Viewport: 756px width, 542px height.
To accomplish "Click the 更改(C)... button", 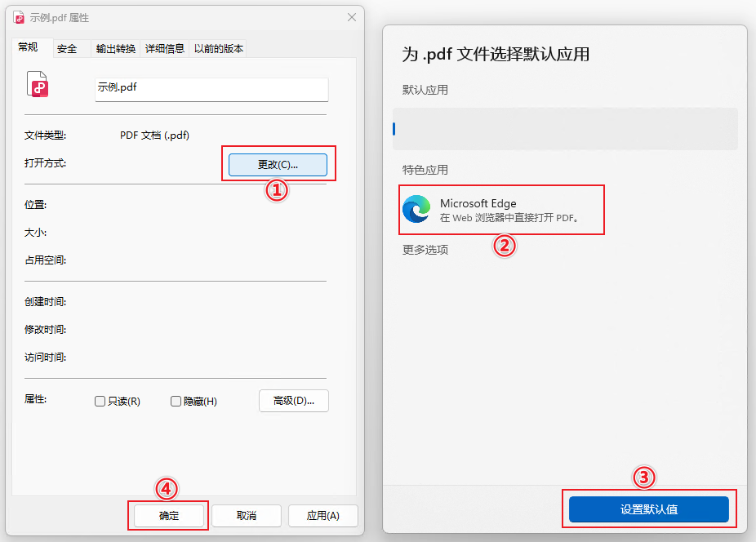I will coord(278,165).
